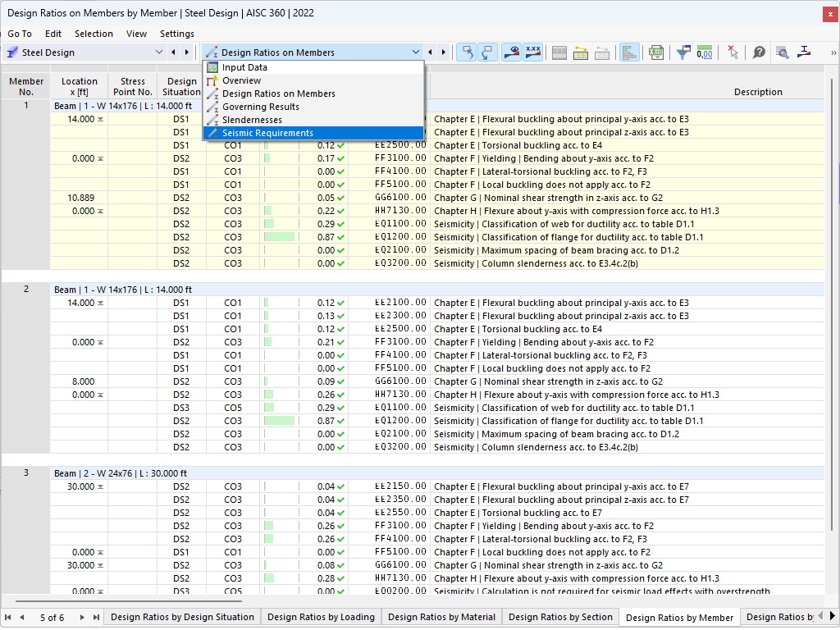Collapse the Design Ratios on Members dropdown
840x630 pixels.
(416, 52)
